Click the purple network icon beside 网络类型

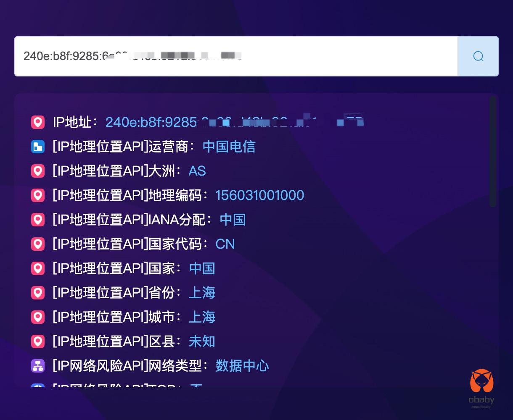click(38, 366)
